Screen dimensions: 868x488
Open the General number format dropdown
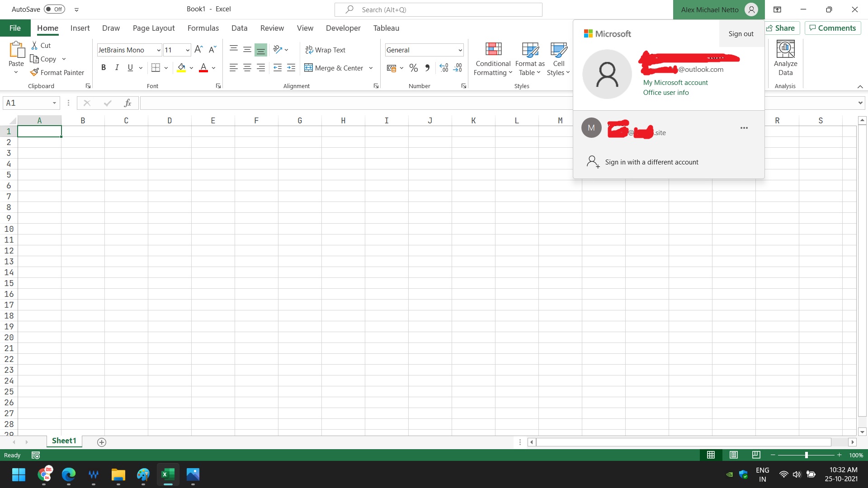460,50
